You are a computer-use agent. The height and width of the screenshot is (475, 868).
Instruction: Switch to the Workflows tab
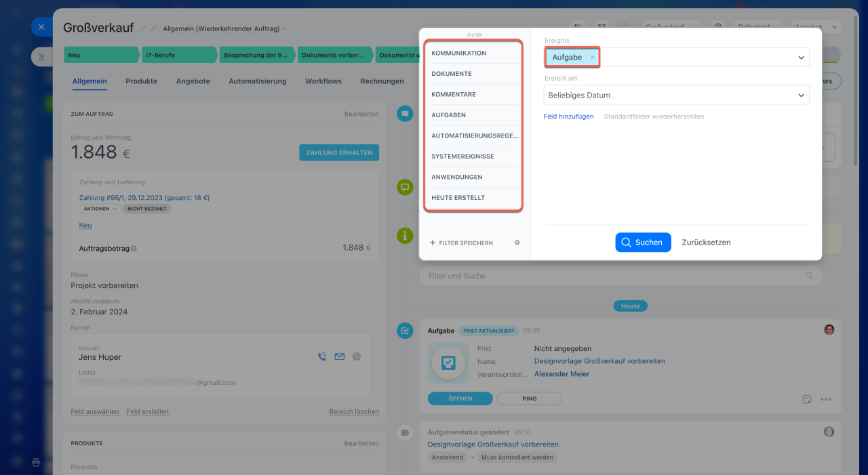click(x=323, y=81)
